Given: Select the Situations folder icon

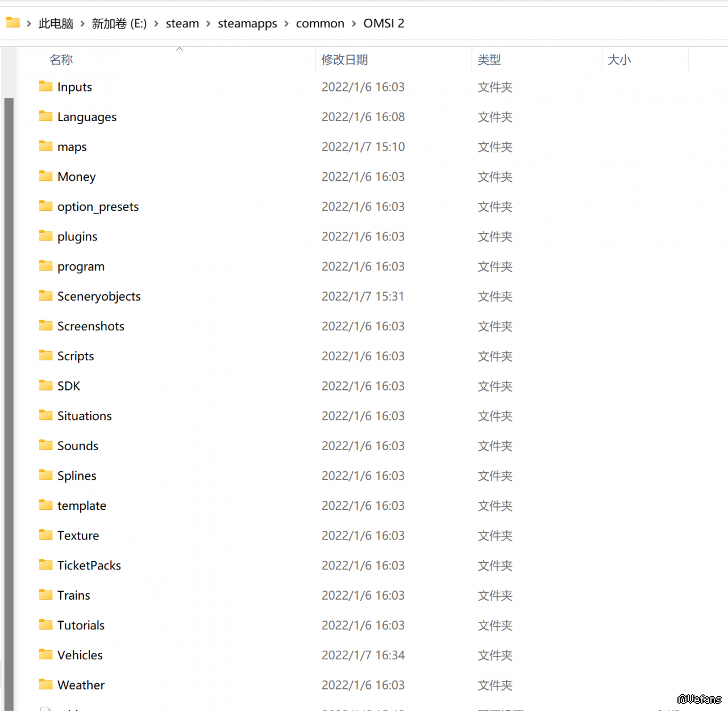Looking at the screenshot, I should (45, 415).
